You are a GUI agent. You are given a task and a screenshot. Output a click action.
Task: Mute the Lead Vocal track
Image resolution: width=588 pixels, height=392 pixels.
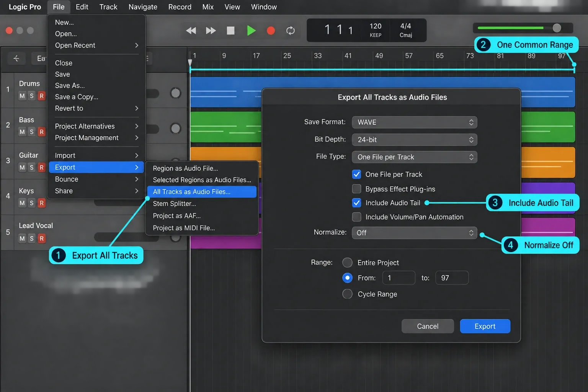[22, 238]
